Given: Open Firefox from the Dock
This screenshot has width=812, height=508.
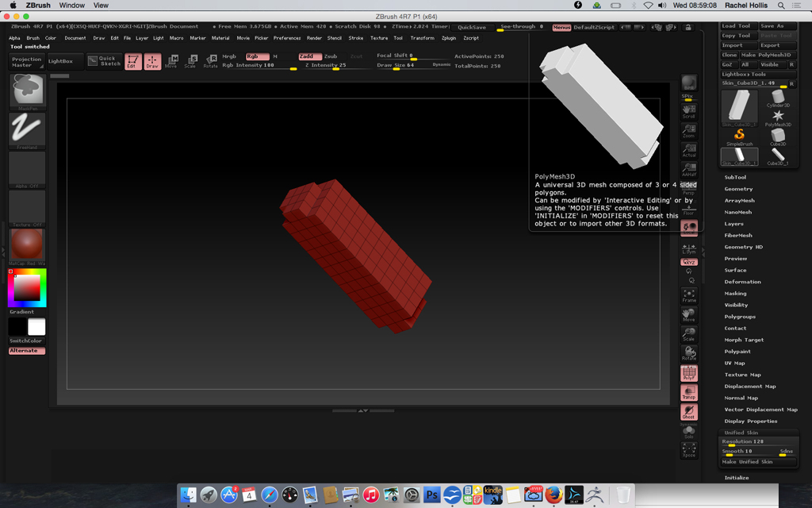Looking at the screenshot, I should coord(553,495).
